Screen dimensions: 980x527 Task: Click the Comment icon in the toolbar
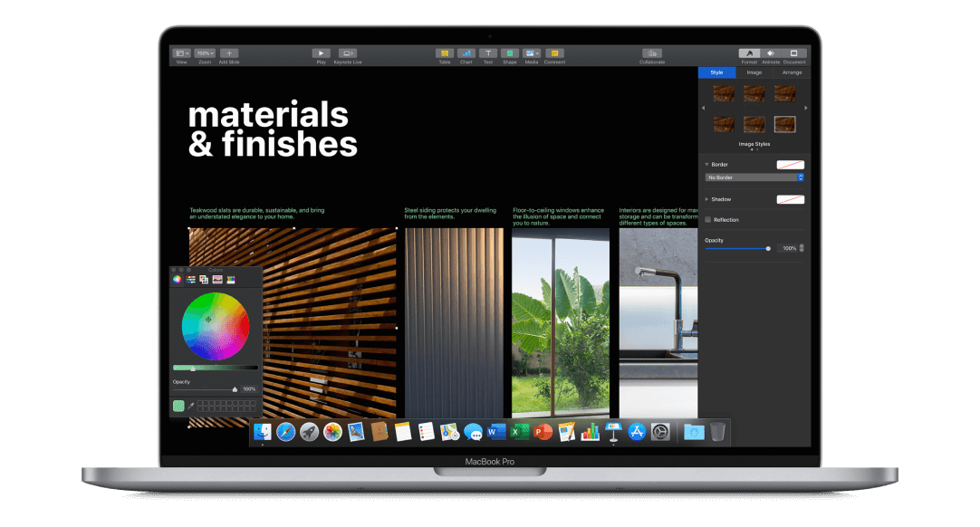554,53
